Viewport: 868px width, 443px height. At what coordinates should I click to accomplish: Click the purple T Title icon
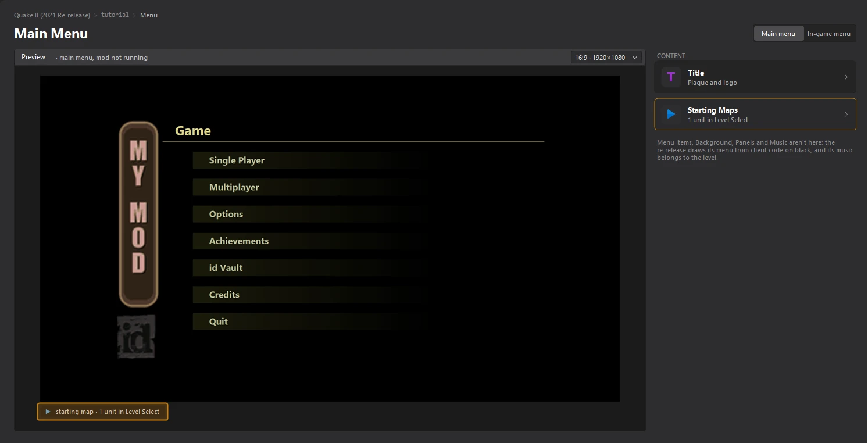pyautogui.click(x=671, y=77)
